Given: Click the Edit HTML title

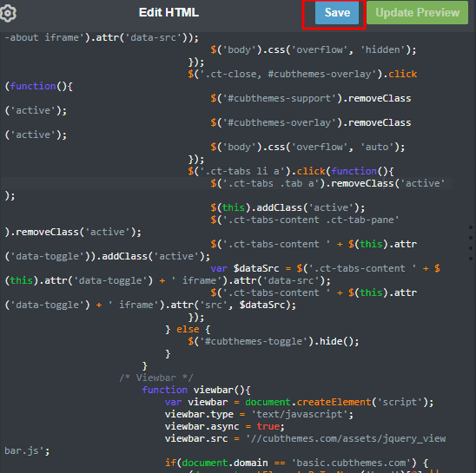Looking at the screenshot, I should (169, 12).
